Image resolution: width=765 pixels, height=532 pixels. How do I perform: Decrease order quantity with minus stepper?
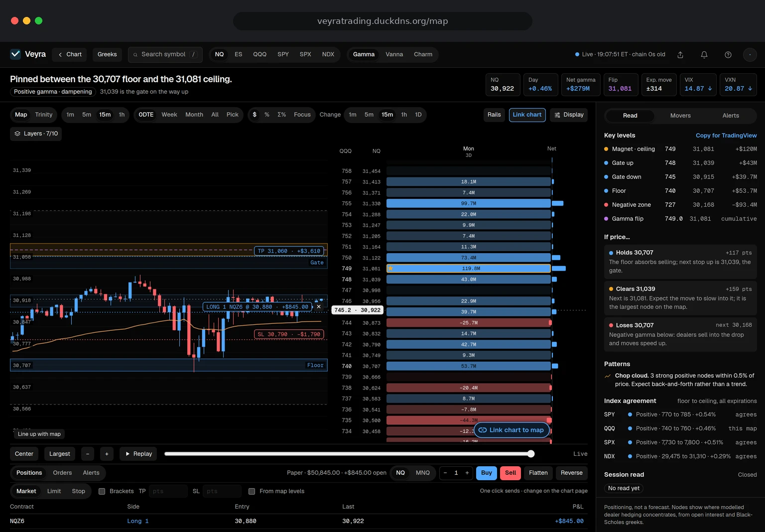[445, 473]
